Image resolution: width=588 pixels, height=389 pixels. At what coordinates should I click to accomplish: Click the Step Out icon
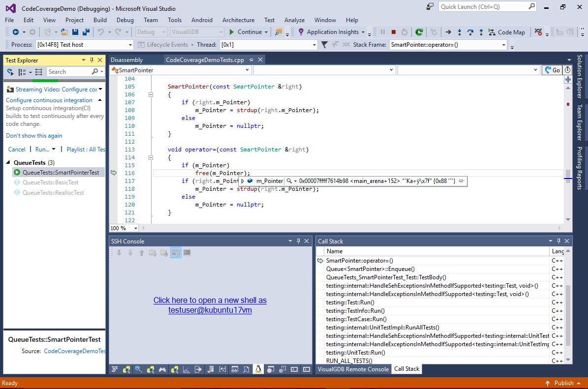481,32
